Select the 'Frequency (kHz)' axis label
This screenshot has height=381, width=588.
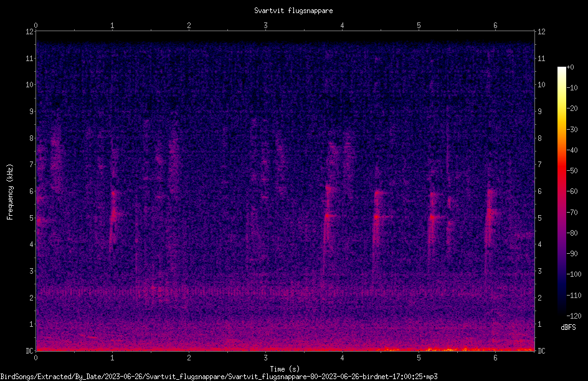point(10,191)
